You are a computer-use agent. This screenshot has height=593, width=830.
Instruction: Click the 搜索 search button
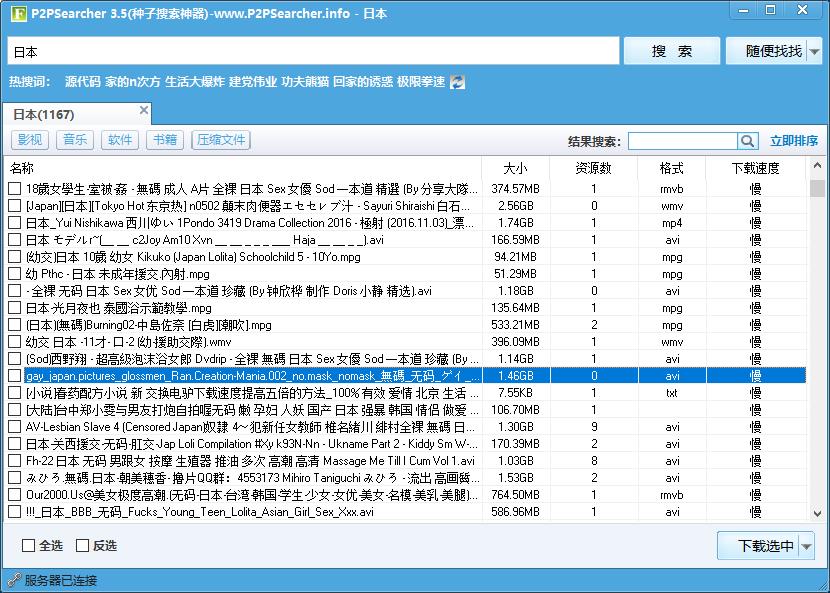click(672, 51)
